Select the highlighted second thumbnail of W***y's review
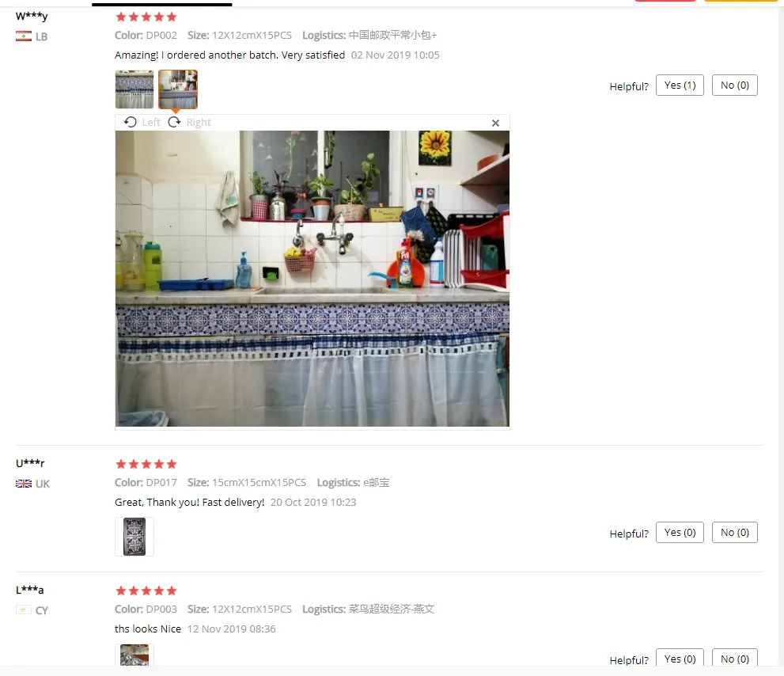The height and width of the screenshot is (676, 784). coord(178,89)
